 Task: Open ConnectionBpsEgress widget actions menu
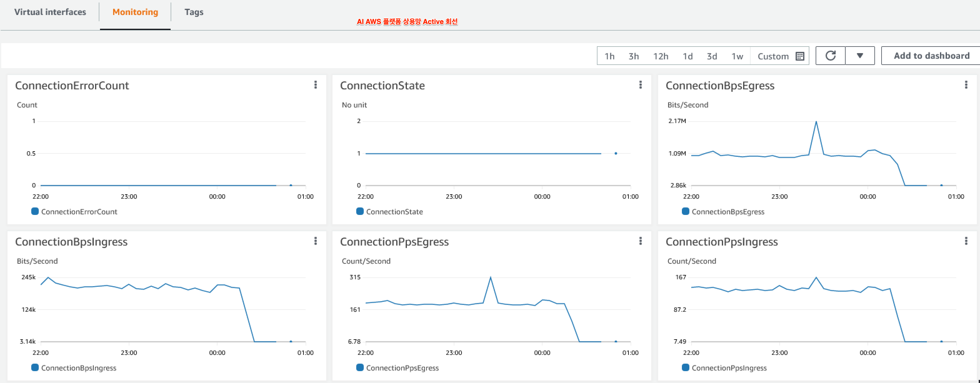click(966, 85)
